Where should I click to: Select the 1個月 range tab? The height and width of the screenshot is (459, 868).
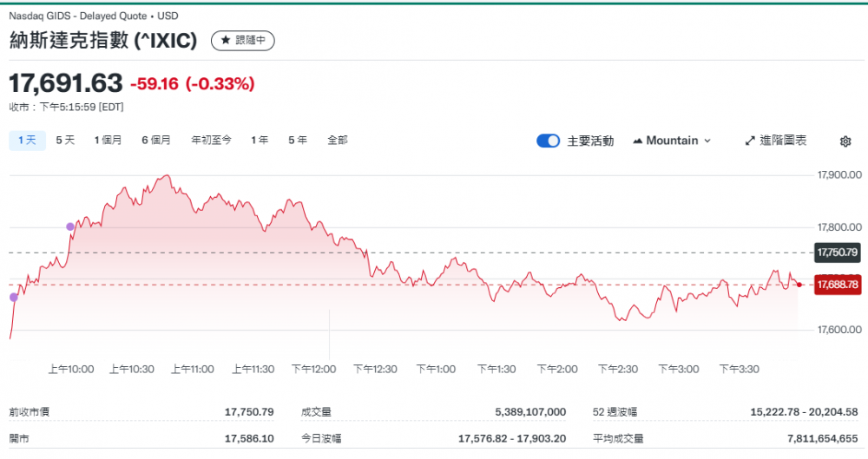click(x=108, y=140)
